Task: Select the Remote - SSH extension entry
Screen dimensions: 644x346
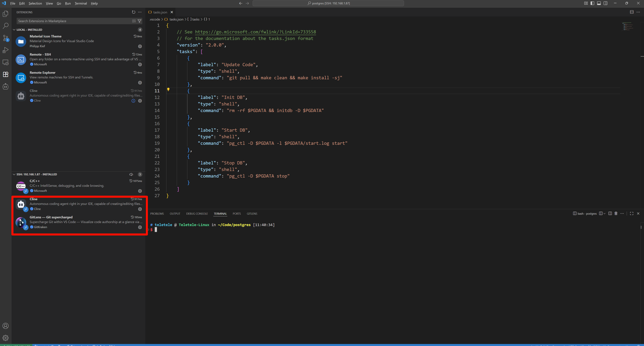Action: pyautogui.click(x=78, y=59)
